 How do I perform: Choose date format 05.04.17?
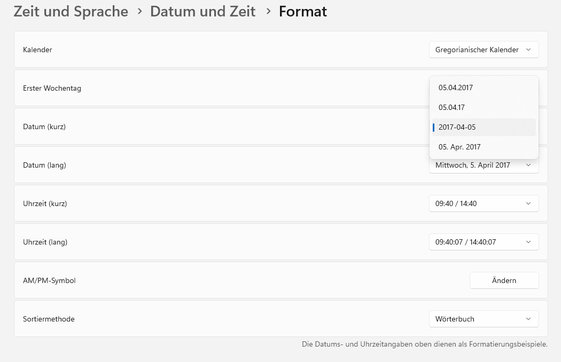point(484,107)
